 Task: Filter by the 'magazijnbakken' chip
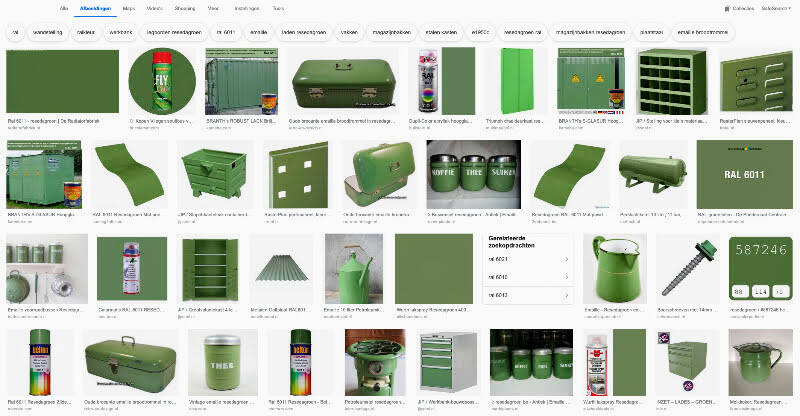tap(391, 32)
